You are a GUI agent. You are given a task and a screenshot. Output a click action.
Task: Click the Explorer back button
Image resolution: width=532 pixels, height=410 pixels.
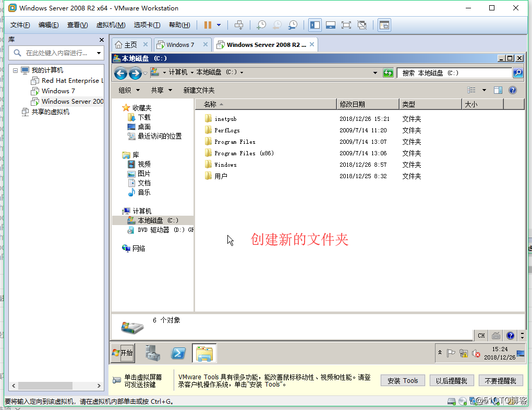pos(121,73)
